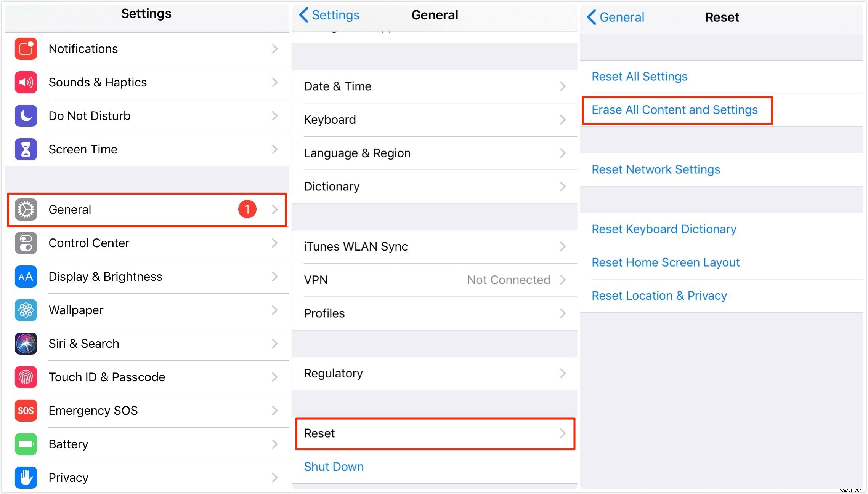Click Reset Network Settings link

point(656,170)
